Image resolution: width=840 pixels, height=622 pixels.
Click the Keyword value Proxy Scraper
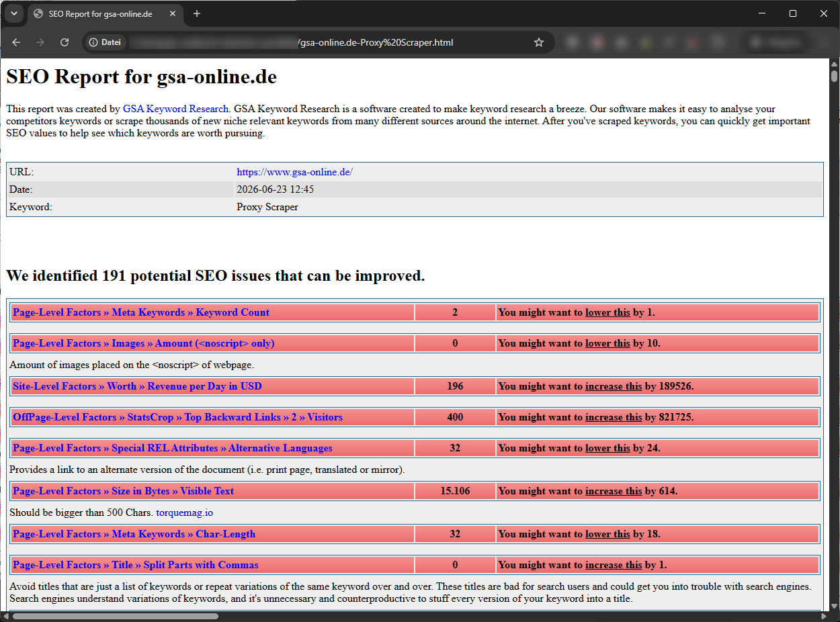(267, 207)
